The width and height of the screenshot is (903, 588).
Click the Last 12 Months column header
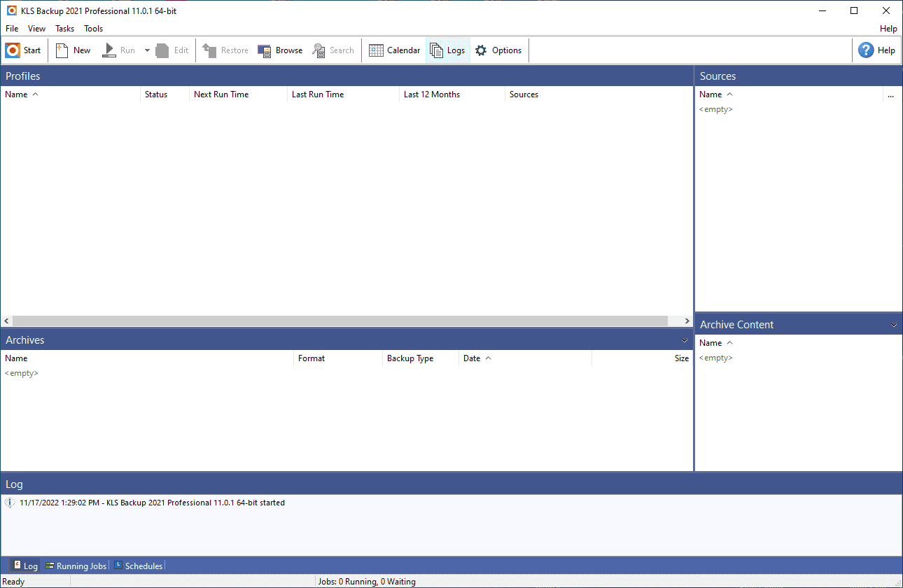click(451, 94)
